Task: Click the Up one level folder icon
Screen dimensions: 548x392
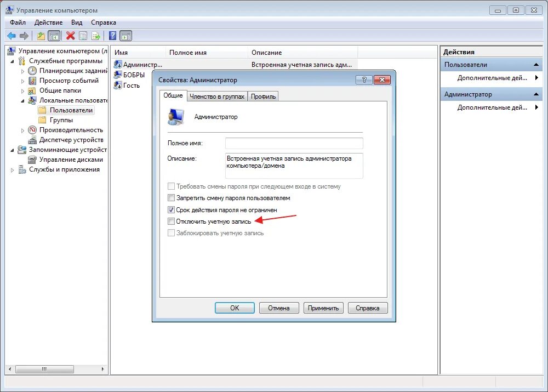Action: [41, 36]
